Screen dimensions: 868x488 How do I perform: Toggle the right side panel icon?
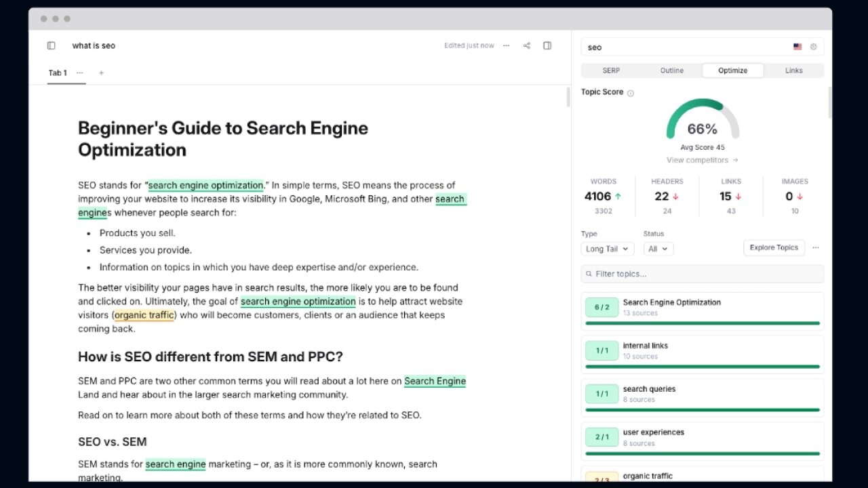click(547, 45)
